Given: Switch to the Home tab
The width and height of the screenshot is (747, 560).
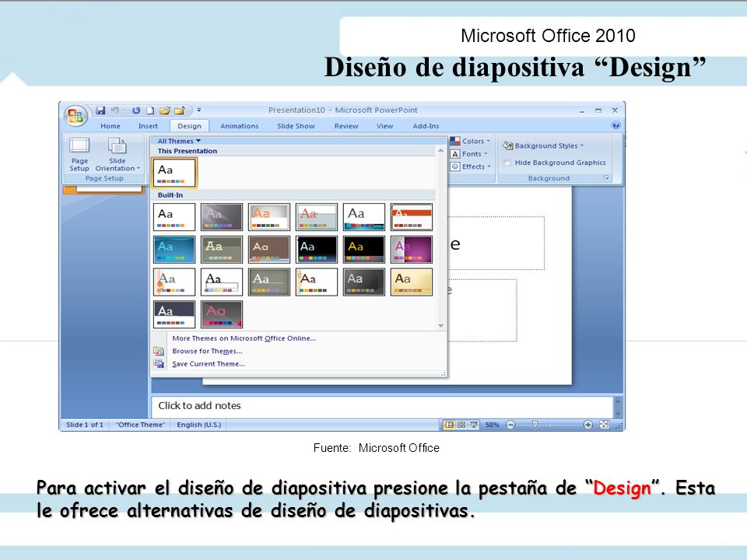Looking at the screenshot, I should click(110, 126).
